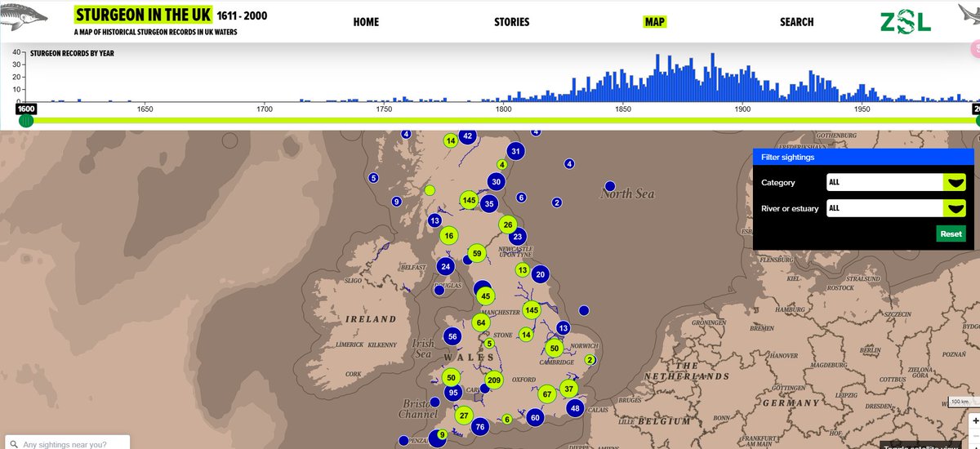
Task: Open the green 37 cluster marker
Action: click(x=569, y=389)
